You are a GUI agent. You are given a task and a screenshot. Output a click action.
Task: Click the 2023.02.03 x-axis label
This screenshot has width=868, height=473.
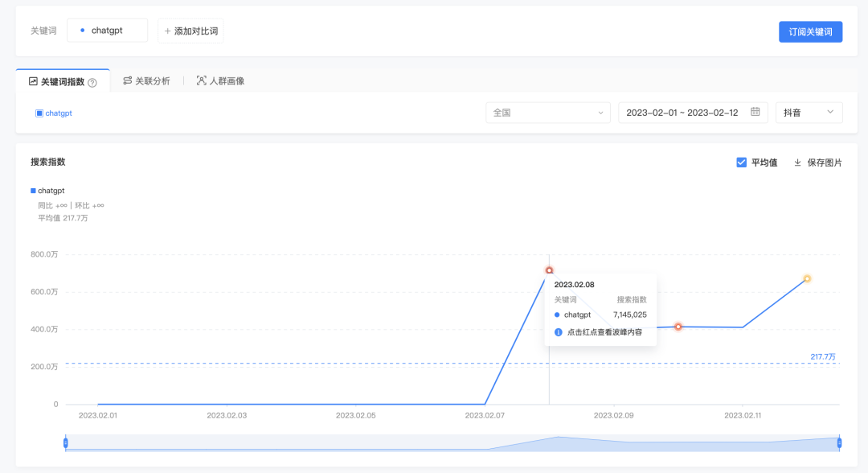coord(227,415)
